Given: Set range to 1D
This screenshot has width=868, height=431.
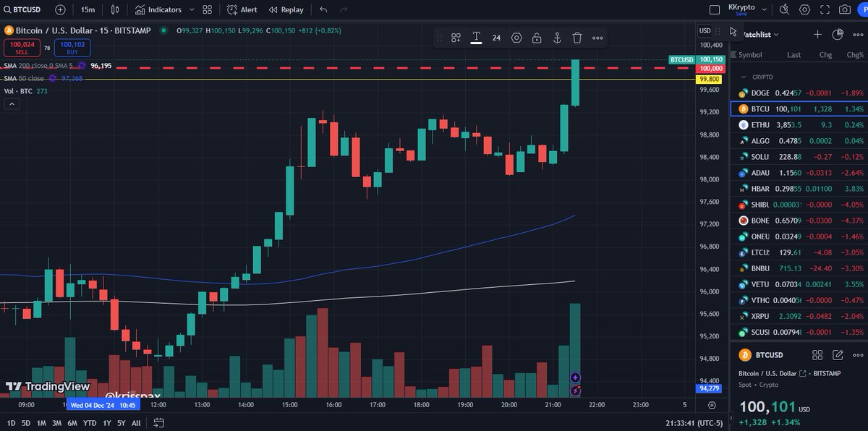Looking at the screenshot, I should 11,422.
